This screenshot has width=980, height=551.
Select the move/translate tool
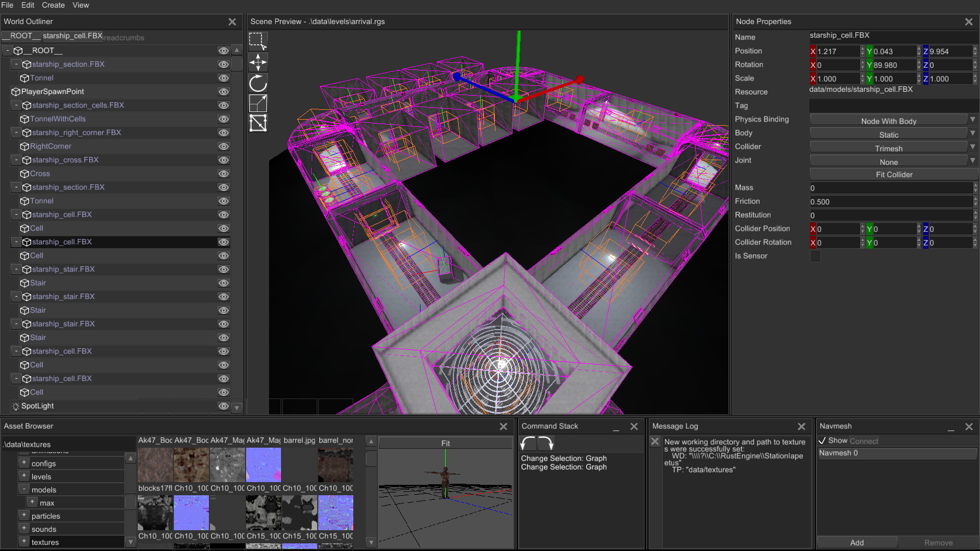pyautogui.click(x=258, y=62)
